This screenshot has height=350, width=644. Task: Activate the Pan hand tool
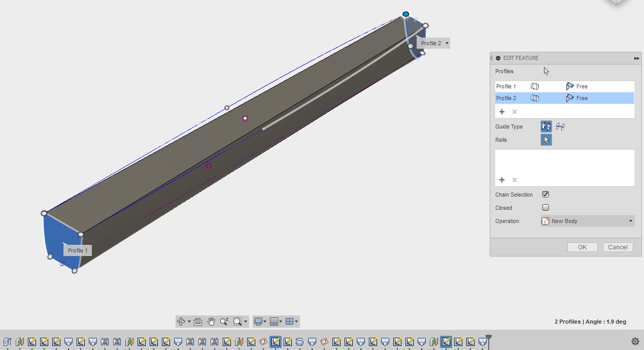coord(211,322)
